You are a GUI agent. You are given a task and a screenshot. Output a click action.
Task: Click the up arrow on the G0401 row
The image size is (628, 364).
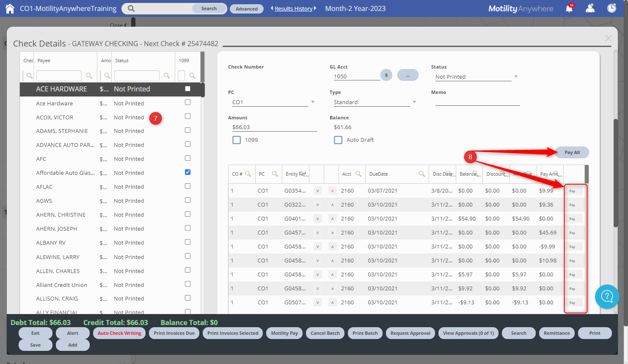pyautogui.click(x=333, y=219)
